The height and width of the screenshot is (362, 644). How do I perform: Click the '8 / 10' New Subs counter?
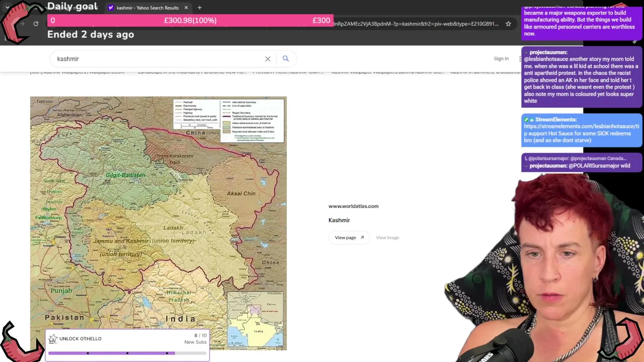(200, 335)
